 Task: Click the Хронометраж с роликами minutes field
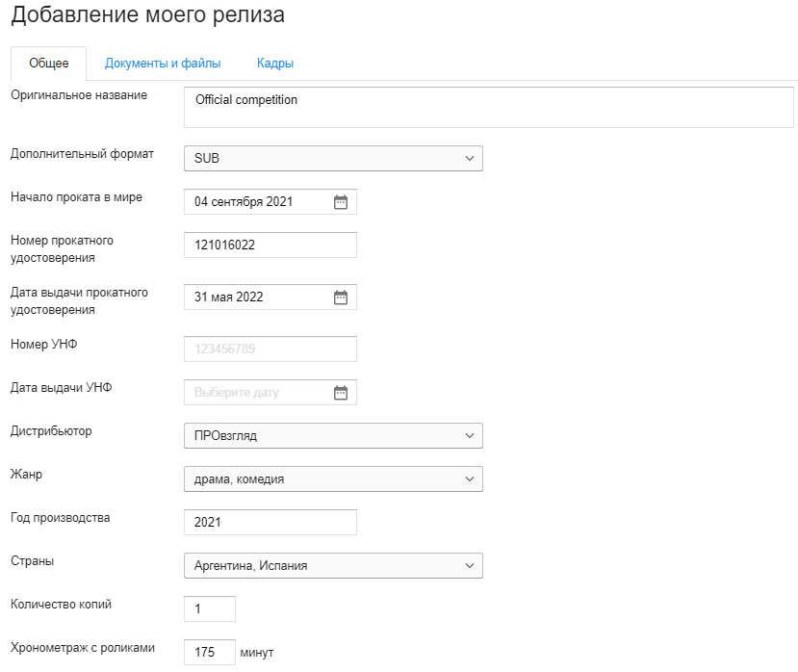coord(210,652)
